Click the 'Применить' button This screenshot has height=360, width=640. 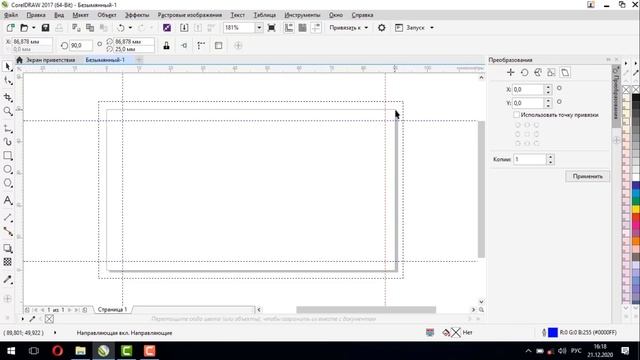point(587,176)
